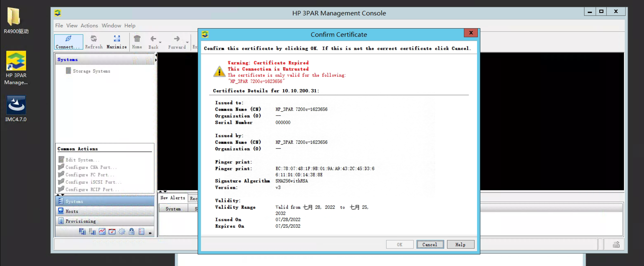Open the calendar checkmark icon

[x=112, y=231]
